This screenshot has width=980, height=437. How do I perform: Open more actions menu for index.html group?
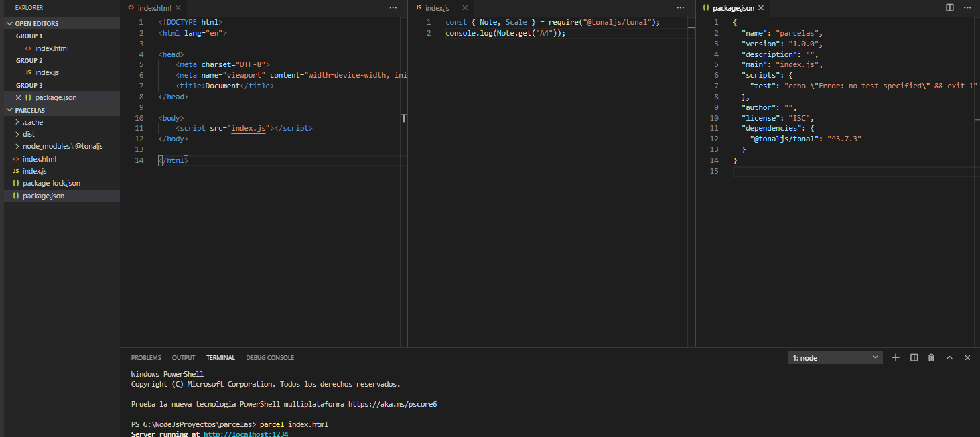(x=393, y=8)
